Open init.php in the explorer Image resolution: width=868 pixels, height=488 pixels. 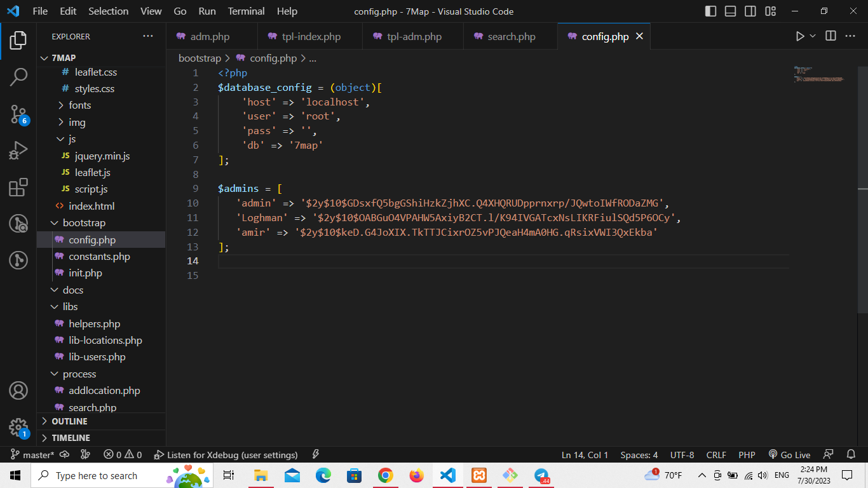(101, 273)
